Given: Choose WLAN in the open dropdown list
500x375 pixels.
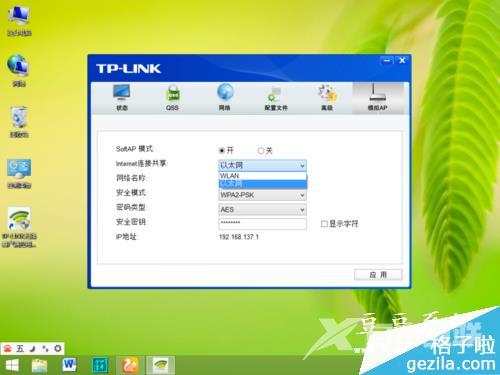Looking at the screenshot, I should point(262,176).
